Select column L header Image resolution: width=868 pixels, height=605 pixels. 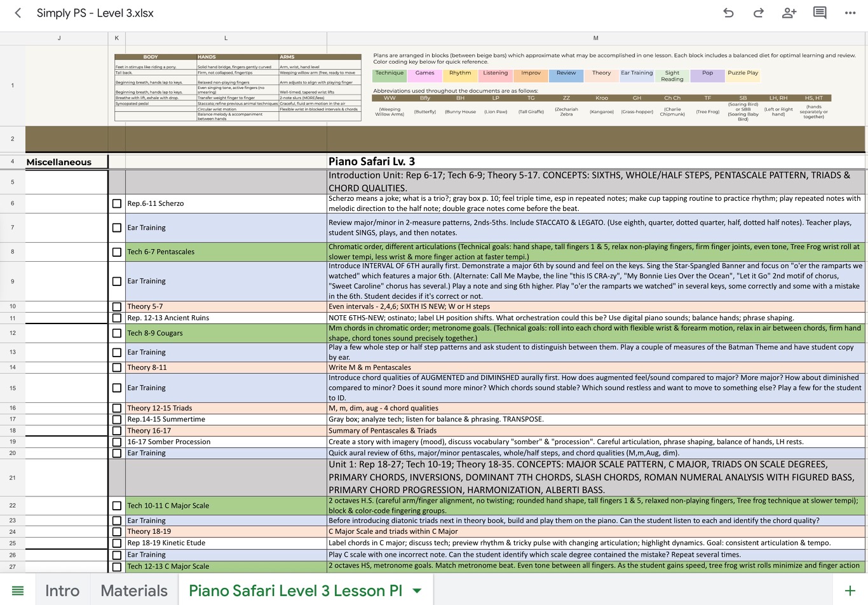tap(226, 38)
